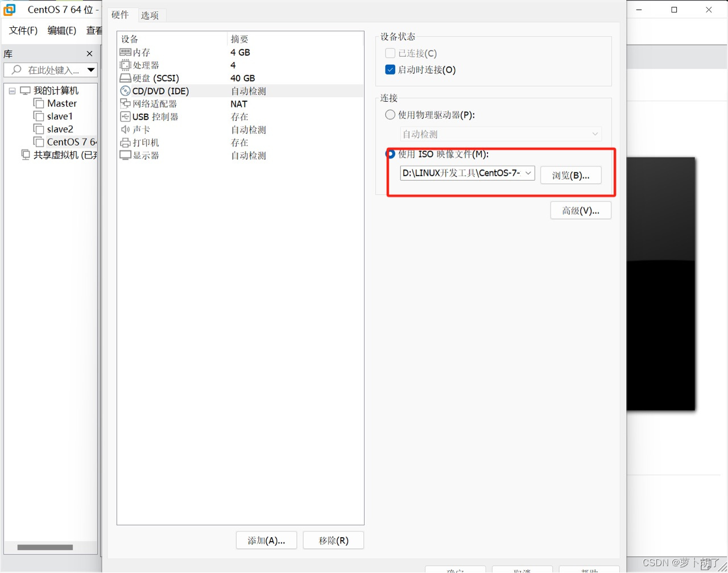The width and height of the screenshot is (728, 573).
Task: Open the File (文件(F)) menu
Action: pos(23,31)
